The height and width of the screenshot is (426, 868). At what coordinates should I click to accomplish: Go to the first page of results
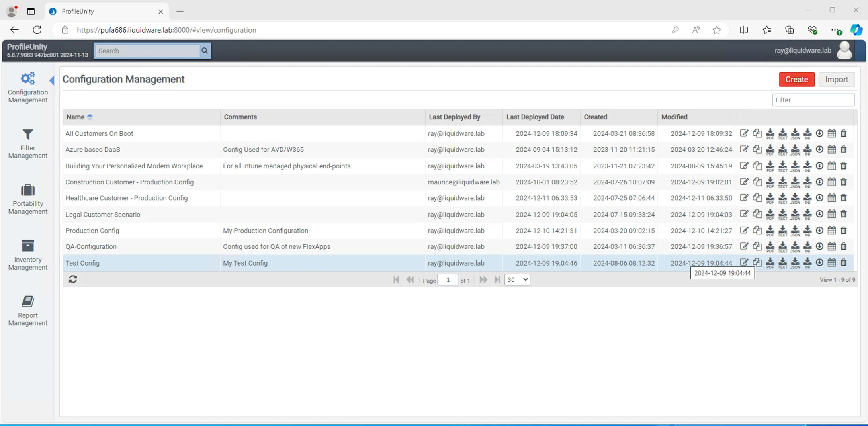pyautogui.click(x=396, y=279)
